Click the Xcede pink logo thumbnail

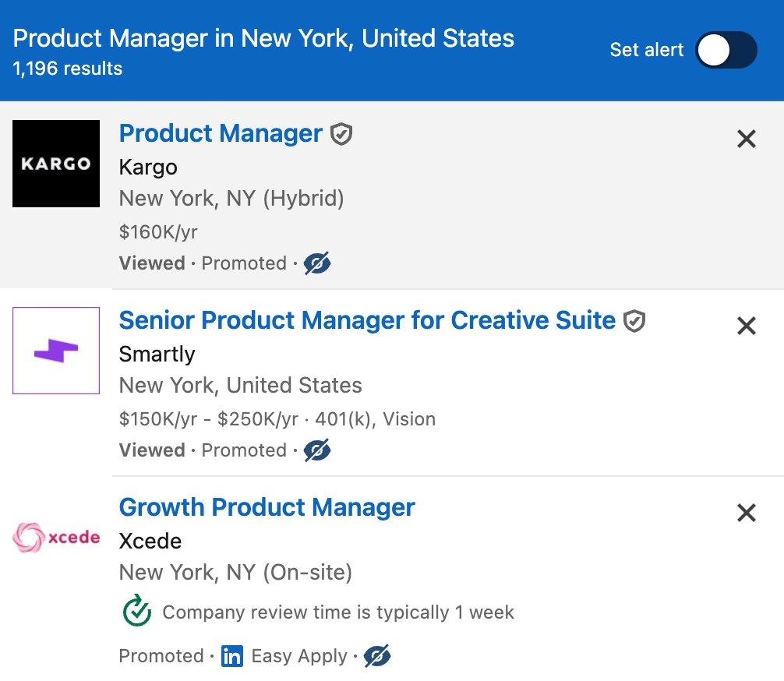point(55,537)
